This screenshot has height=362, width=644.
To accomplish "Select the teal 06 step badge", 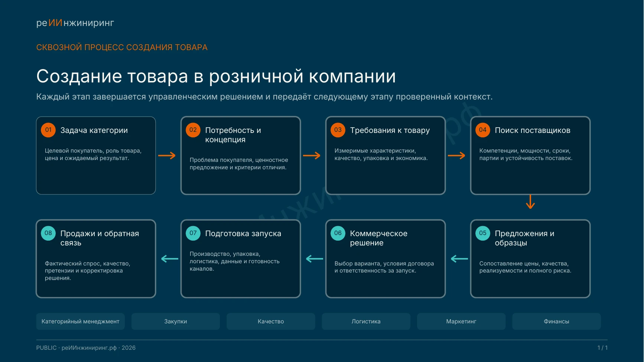I will 338,233.
